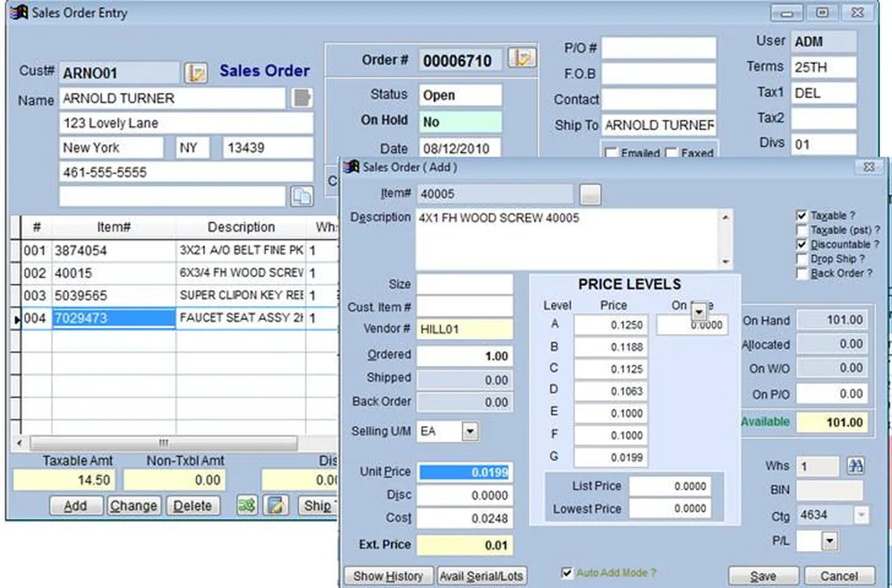Click the notepad edit icon beside the green icon
The image size is (892, 588).
(275, 505)
